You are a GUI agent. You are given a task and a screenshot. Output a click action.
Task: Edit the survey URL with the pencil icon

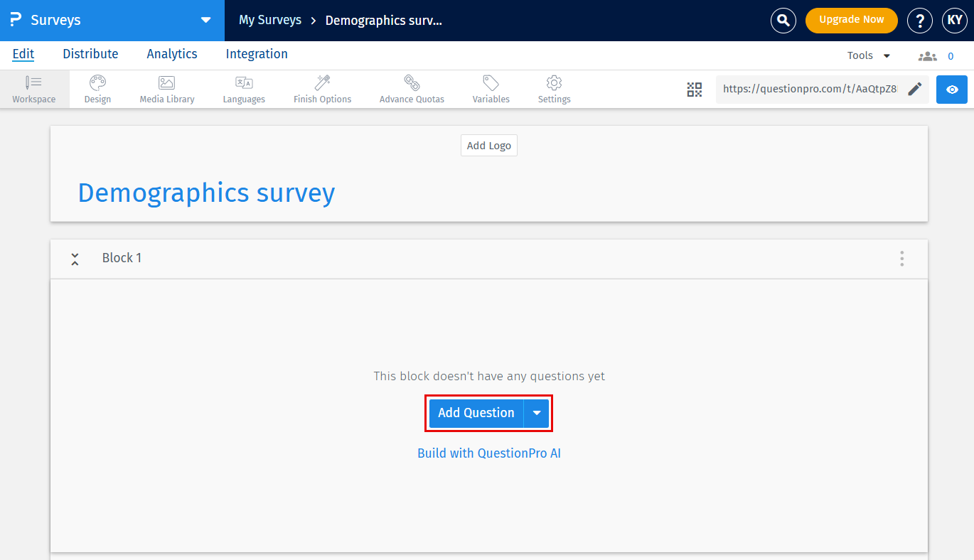(914, 89)
